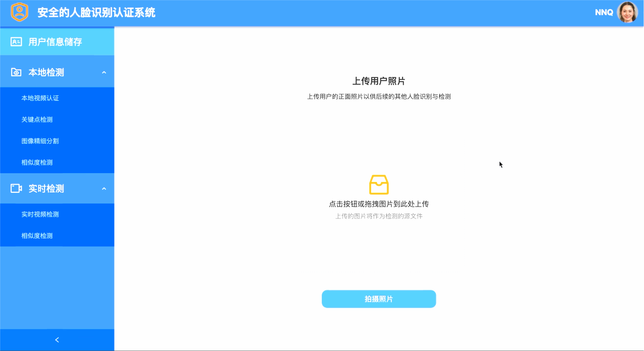Click the camera folder icon beside 本地检测
Image resolution: width=644 pixels, height=351 pixels.
pos(16,72)
